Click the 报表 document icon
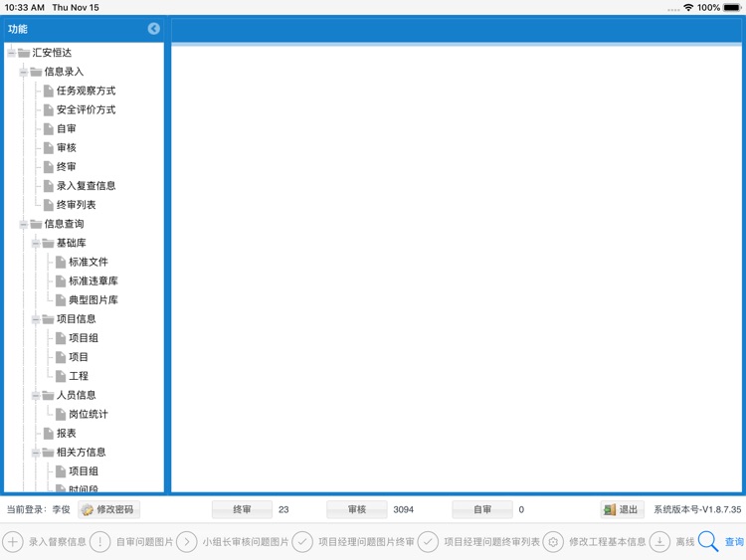746x560 pixels. (48, 434)
